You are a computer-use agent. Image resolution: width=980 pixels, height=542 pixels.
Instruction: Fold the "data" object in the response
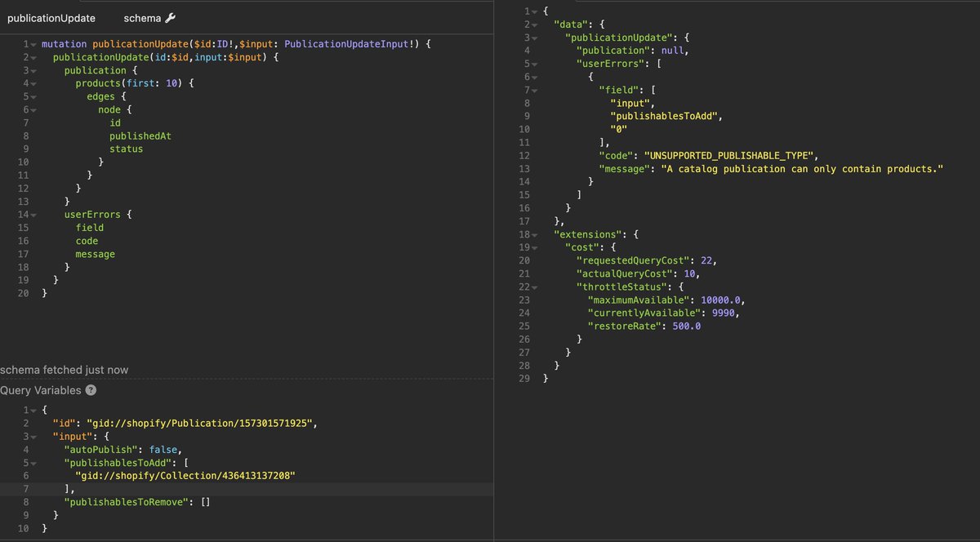535,24
